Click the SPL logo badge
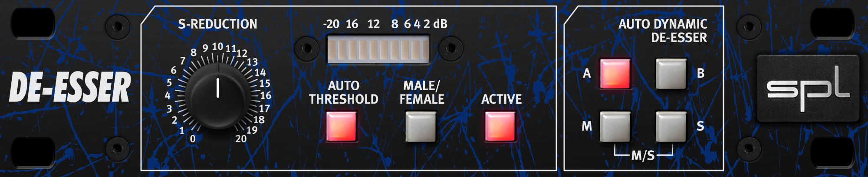 (808, 88)
